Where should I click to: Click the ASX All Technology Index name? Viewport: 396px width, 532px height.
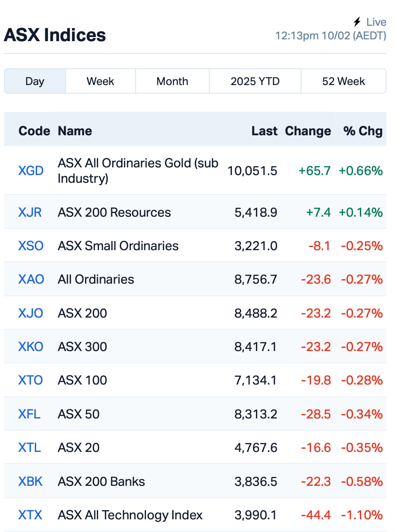130,515
